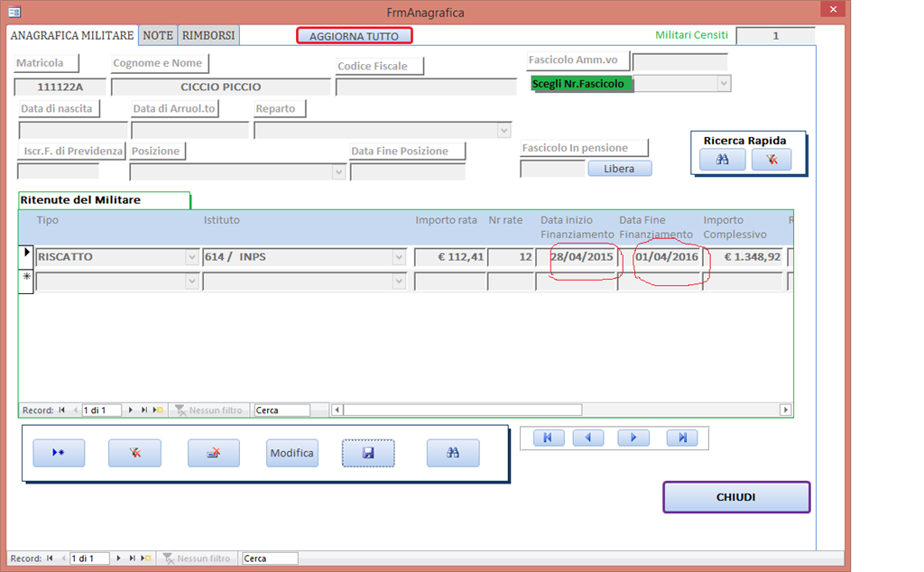
Task: Click the new record button in the bottom panel
Action: tap(59, 453)
